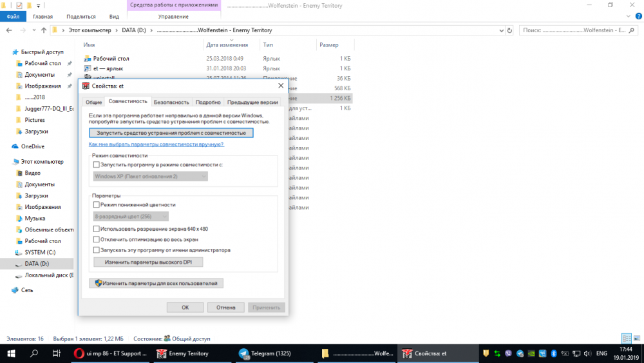The height and width of the screenshot is (363, 644).
Task: Close the Свойства: et dialog
Action: (x=281, y=86)
